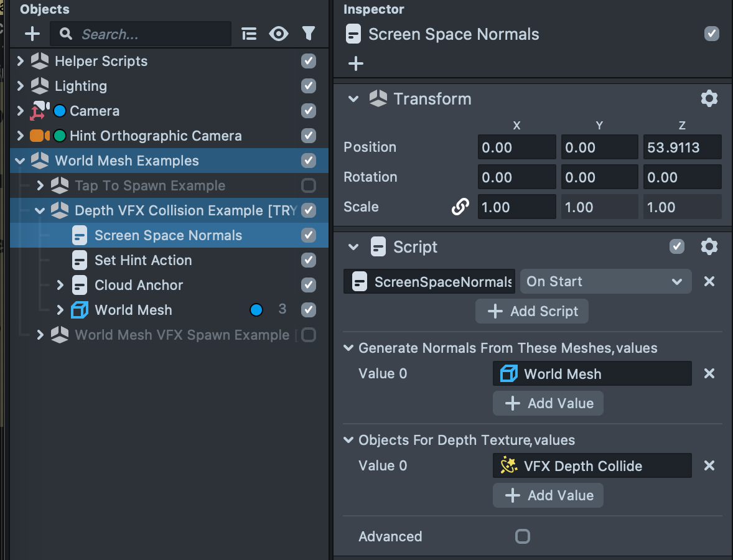This screenshot has height=560, width=733.
Task: Click the eye visibility icon in Objects toolbar
Action: (x=278, y=34)
